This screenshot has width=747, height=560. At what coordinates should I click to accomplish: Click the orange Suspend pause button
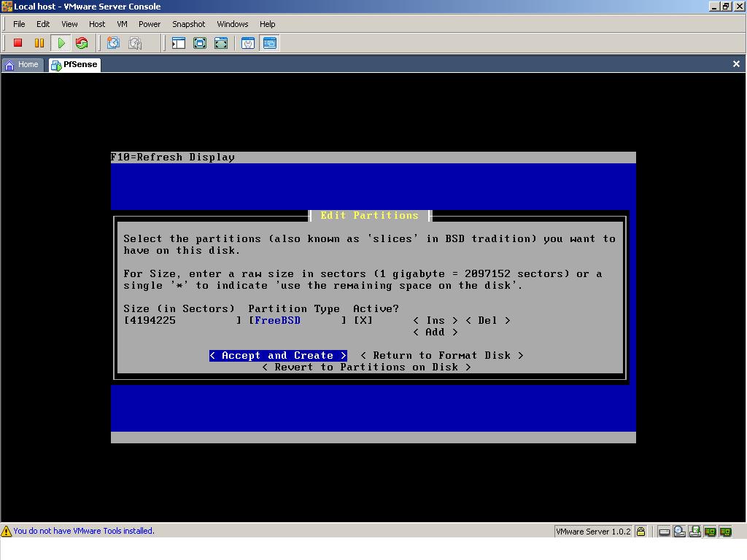point(39,43)
